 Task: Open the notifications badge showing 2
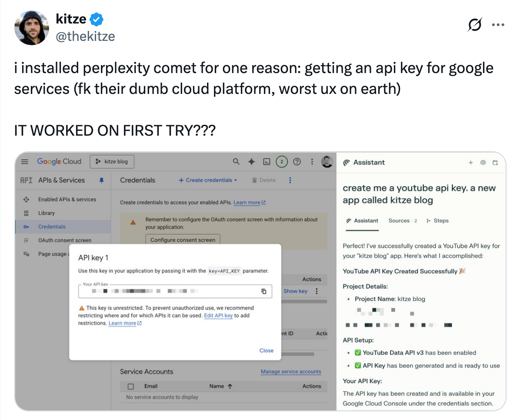click(282, 162)
